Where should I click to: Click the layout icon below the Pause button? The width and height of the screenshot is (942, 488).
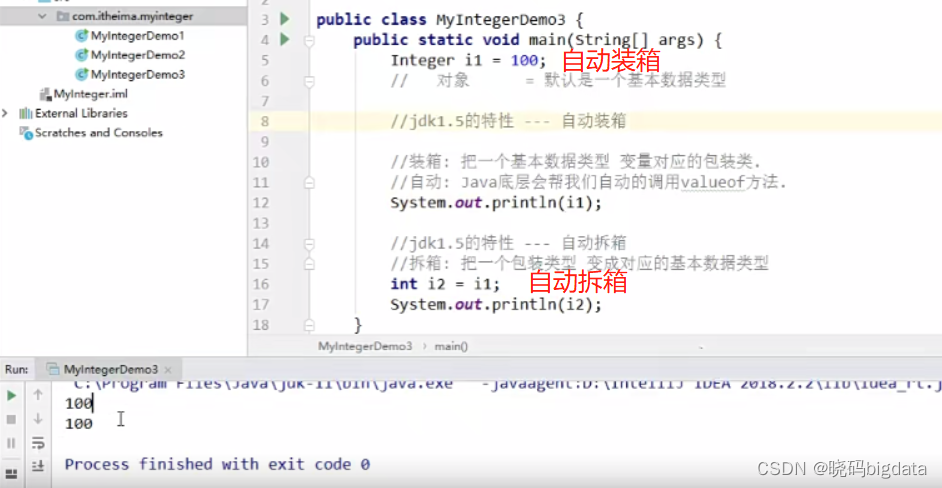click(11, 472)
